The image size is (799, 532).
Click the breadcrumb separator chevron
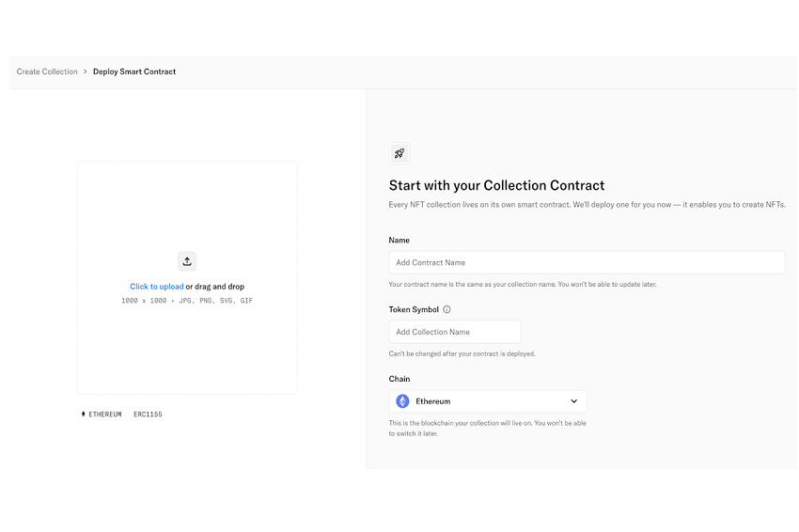(x=86, y=71)
